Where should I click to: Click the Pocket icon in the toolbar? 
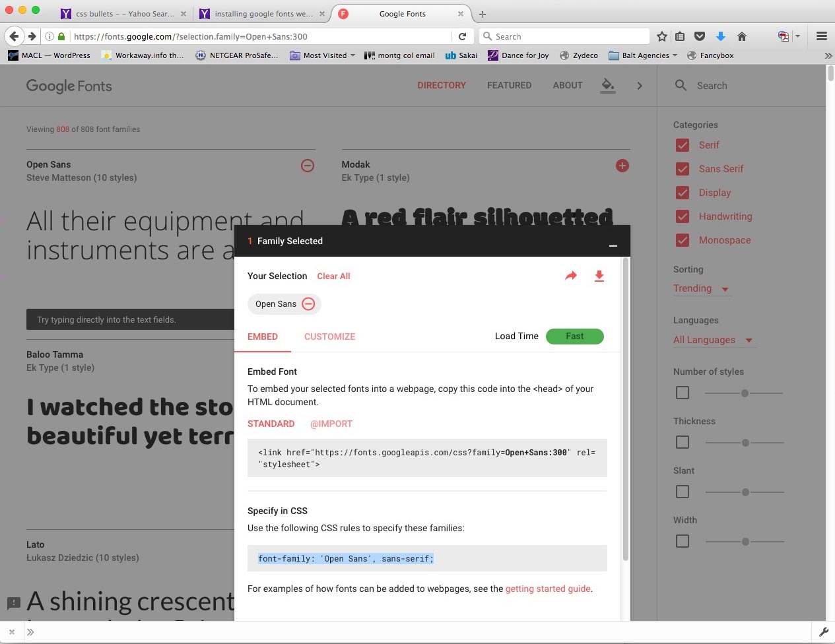coord(700,36)
